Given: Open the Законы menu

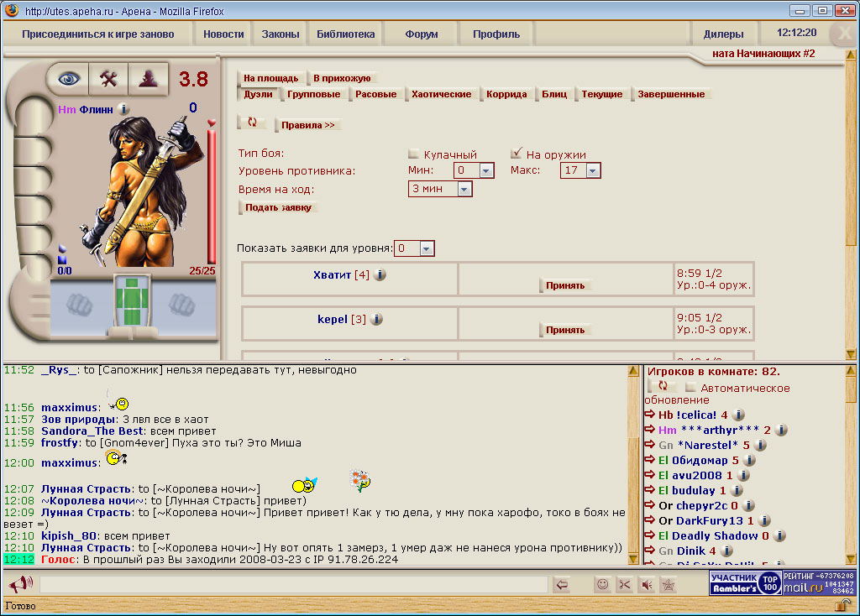Looking at the screenshot, I should [x=281, y=34].
